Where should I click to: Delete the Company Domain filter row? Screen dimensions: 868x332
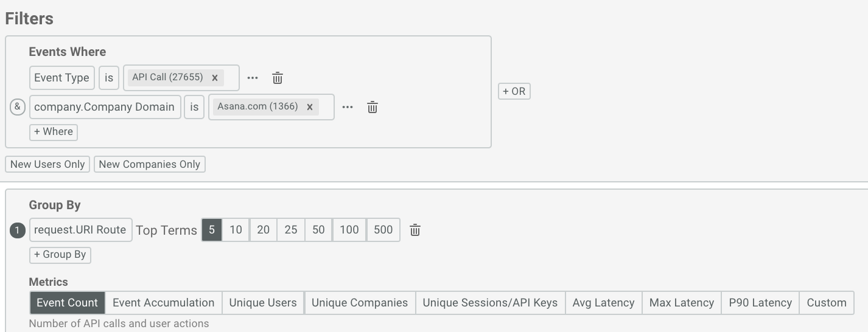[x=373, y=107]
